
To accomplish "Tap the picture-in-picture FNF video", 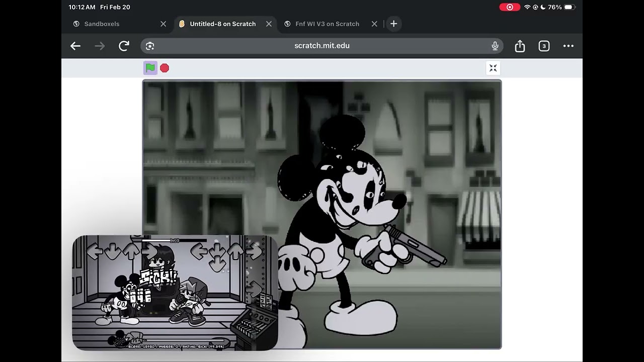I will (175, 293).
